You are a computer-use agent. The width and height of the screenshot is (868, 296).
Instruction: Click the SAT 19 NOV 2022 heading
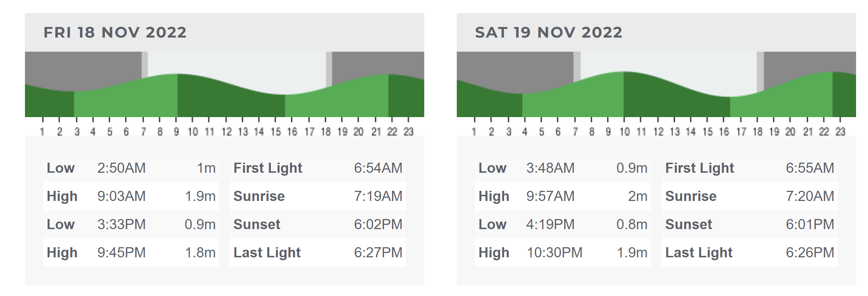point(548,33)
